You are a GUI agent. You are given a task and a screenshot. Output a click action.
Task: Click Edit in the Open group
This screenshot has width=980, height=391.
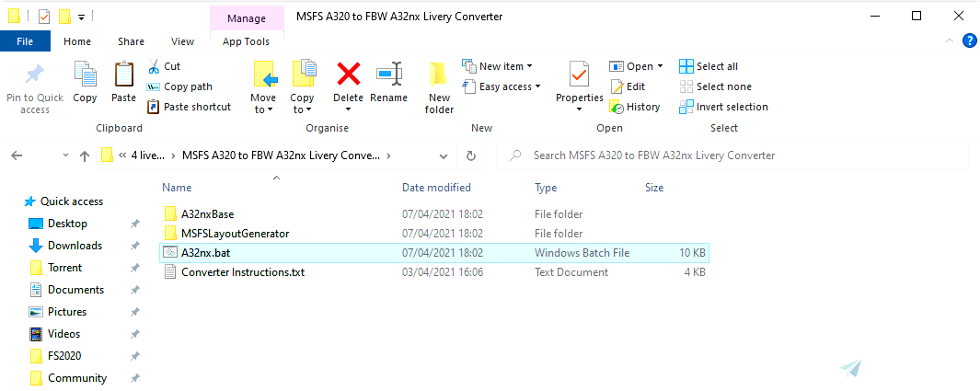628,86
